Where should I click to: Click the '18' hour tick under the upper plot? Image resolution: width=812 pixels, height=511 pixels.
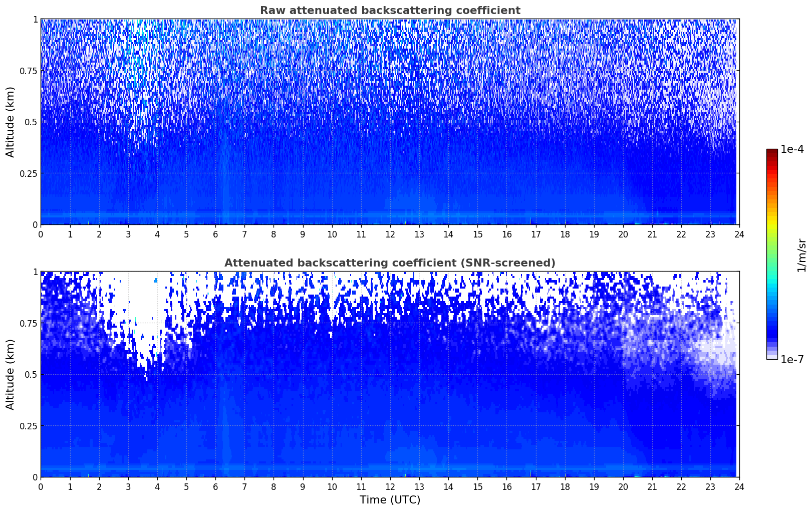point(565,234)
